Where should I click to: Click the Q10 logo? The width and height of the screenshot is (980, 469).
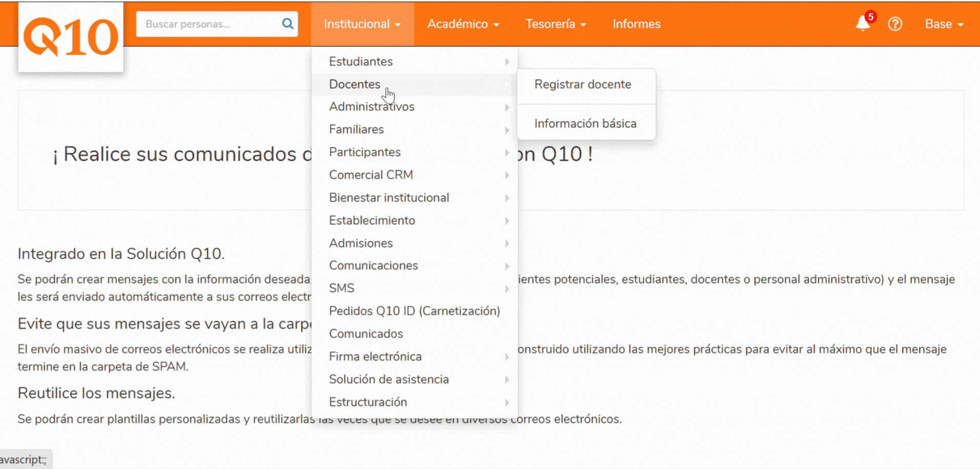point(71,37)
